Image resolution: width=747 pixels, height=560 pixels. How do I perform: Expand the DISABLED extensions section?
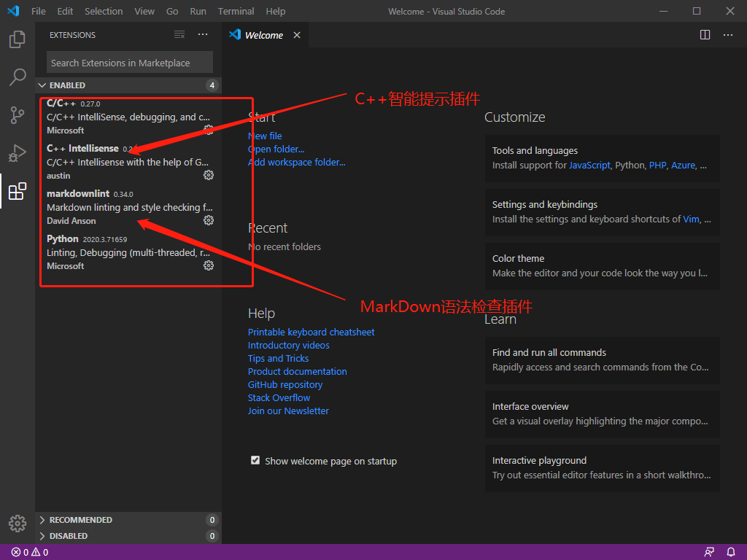pos(128,536)
